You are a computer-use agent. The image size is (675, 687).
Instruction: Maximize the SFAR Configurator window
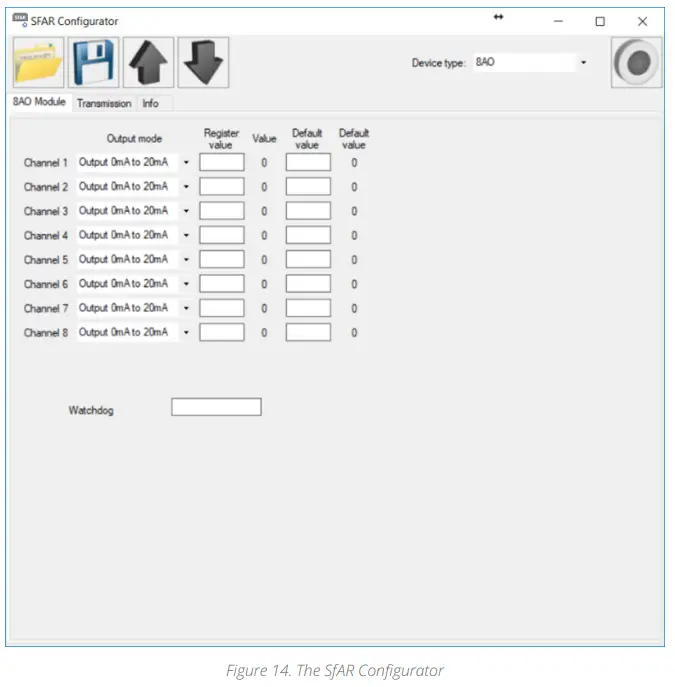[x=600, y=21]
